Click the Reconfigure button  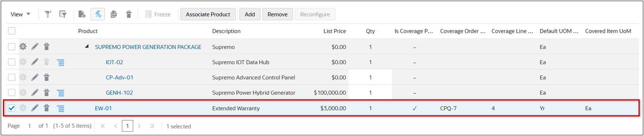coord(315,14)
